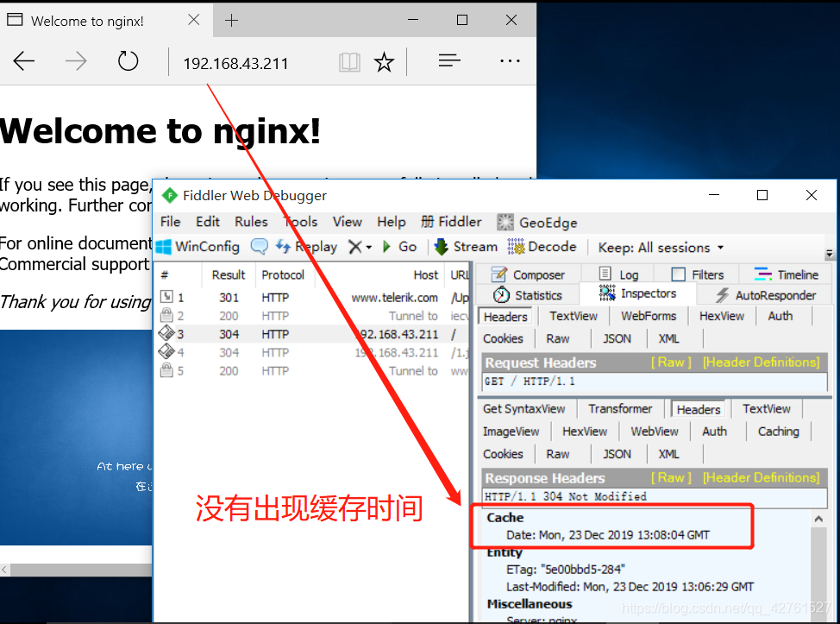Click Header Definitions in Response Headers

coord(762,477)
